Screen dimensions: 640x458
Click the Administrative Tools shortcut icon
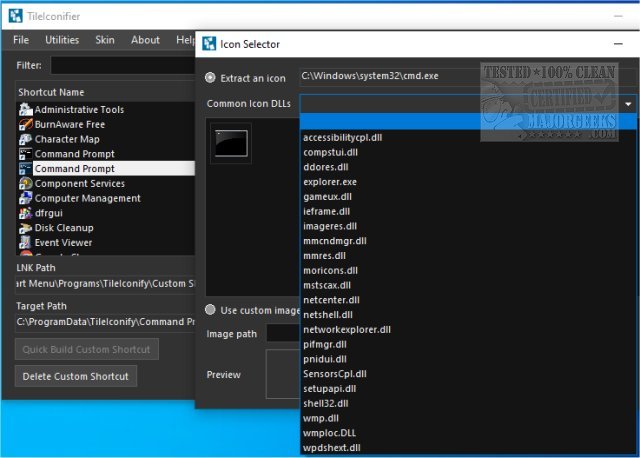[25, 109]
